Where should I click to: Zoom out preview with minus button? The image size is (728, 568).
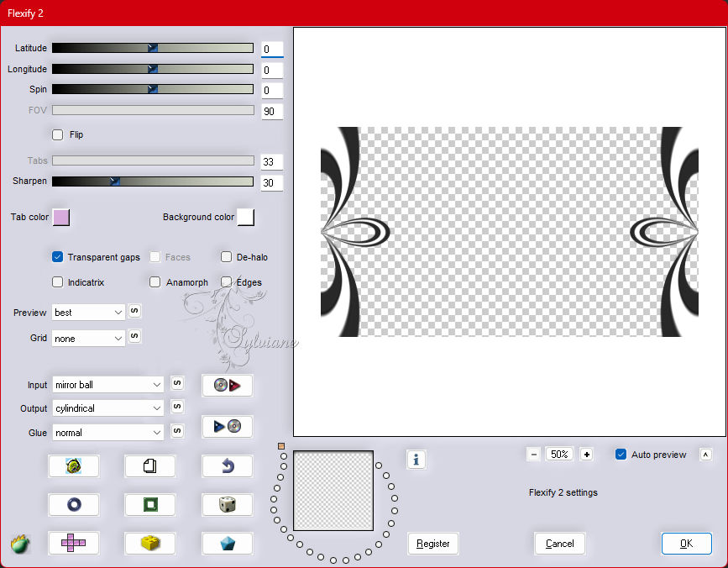point(534,455)
